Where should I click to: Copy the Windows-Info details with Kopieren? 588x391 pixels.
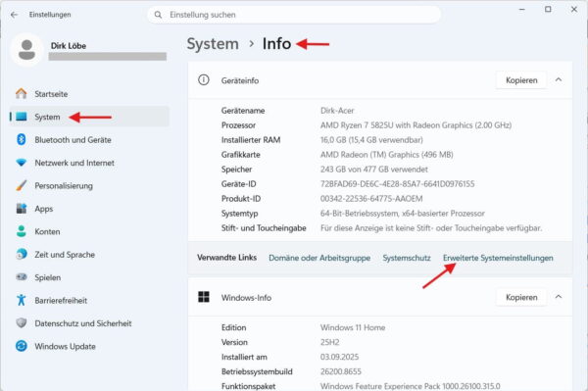click(521, 297)
